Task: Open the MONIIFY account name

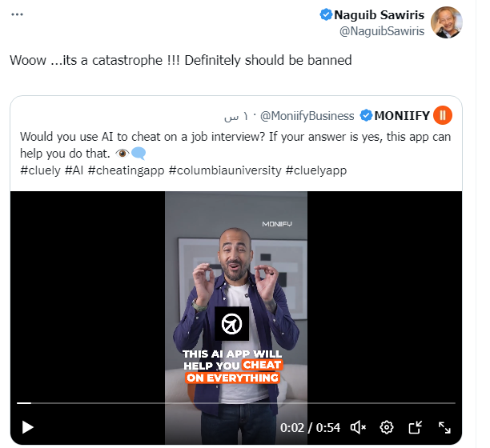Action: point(402,116)
